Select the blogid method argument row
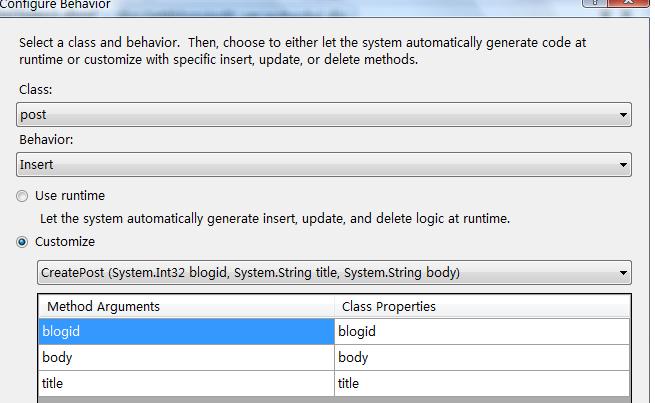Viewport: 655px width, 403px height. (x=186, y=332)
